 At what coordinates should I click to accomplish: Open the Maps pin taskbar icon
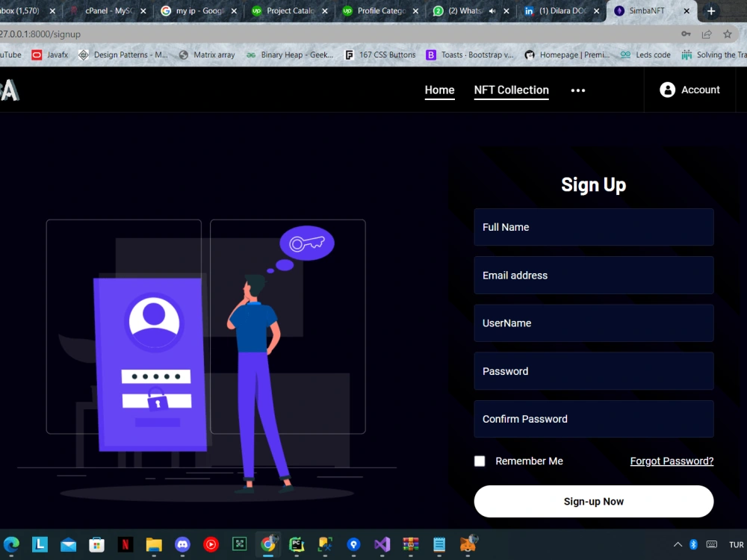pos(353,544)
